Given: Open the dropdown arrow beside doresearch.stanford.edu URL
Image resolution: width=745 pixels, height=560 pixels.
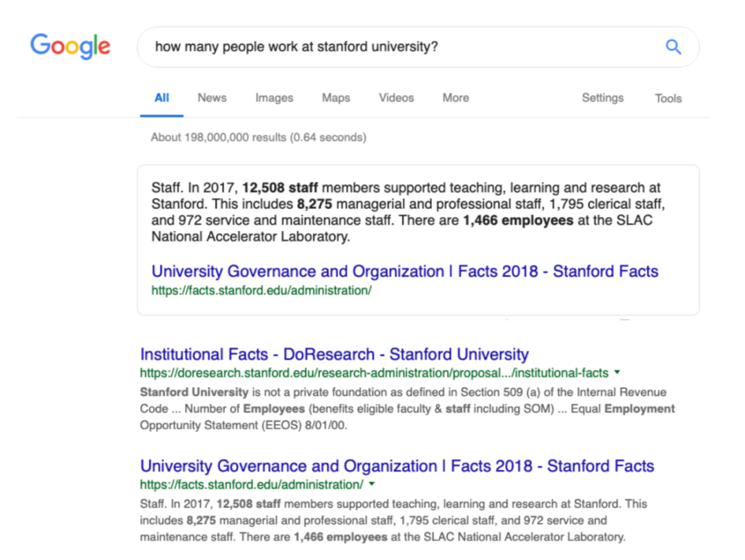Looking at the screenshot, I should (617, 372).
